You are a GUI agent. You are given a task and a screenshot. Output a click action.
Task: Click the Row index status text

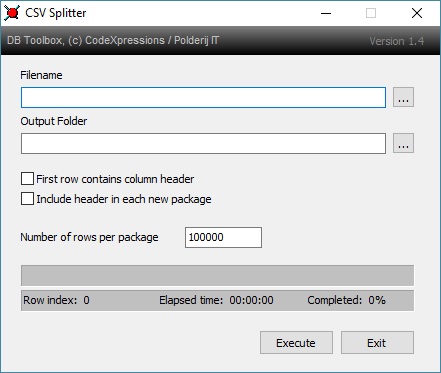coord(56,300)
